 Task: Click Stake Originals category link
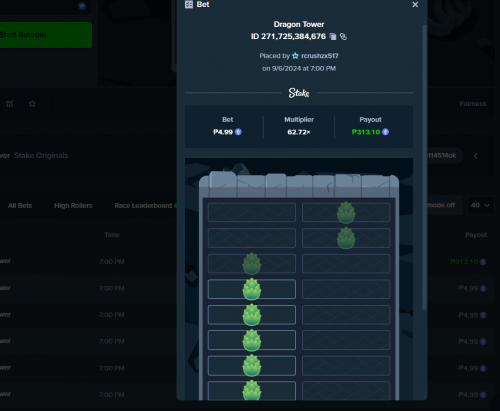(x=41, y=156)
